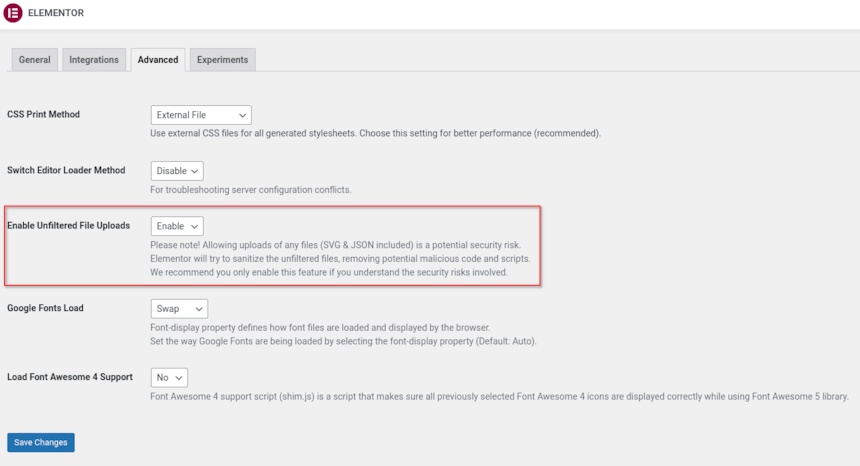Click the Enable Unfiltered File Uploads label
The height and width of the screenshot is (466, 860).
69,225
